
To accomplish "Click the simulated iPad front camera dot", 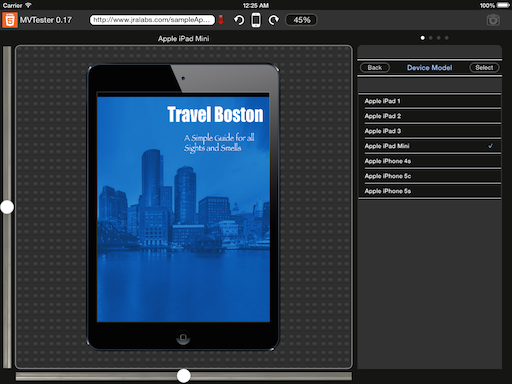I will (x=183, y=78).
